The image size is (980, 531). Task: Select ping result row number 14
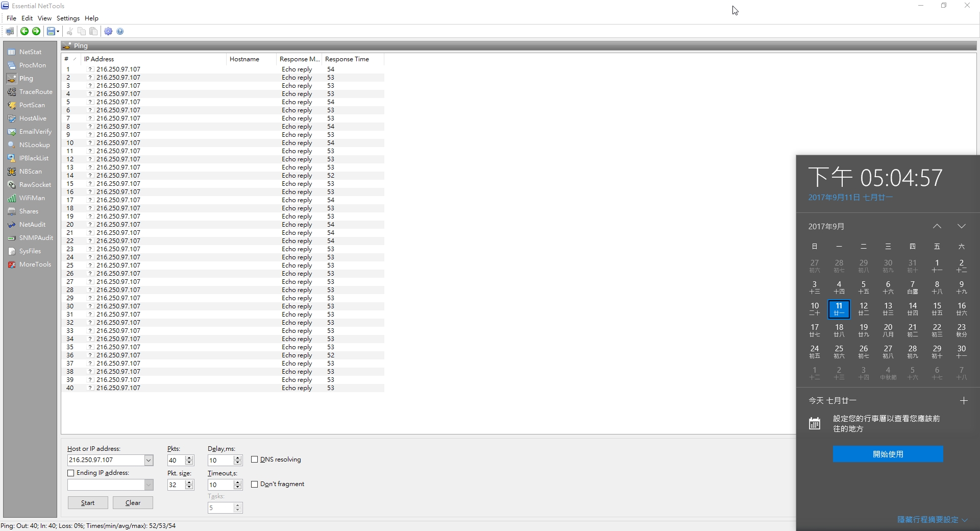click(223, 176)
